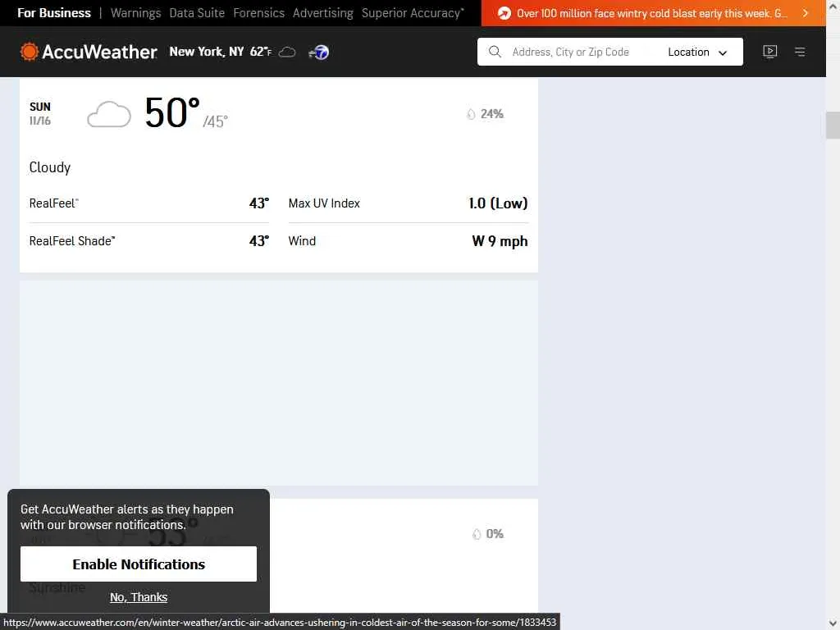Select the Advertising nav link

coord(322,13)
